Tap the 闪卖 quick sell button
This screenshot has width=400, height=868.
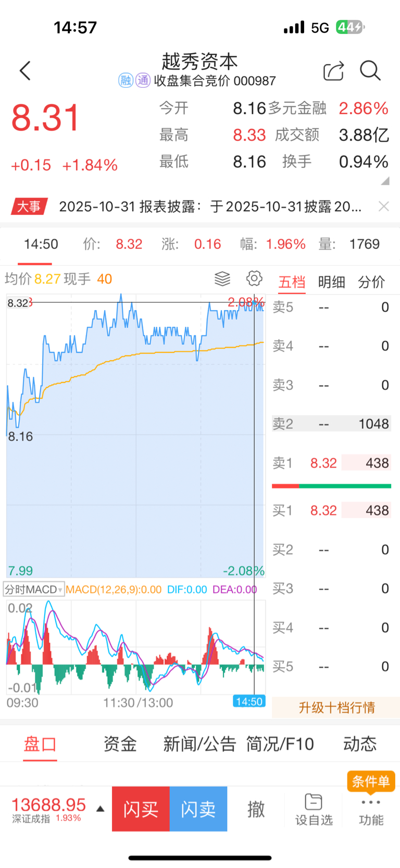coord(198,809)
